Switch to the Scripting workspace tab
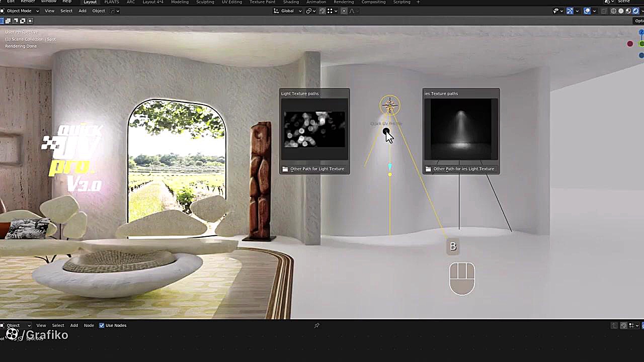This screenshot has width=644, height=362. click(401, 2)
